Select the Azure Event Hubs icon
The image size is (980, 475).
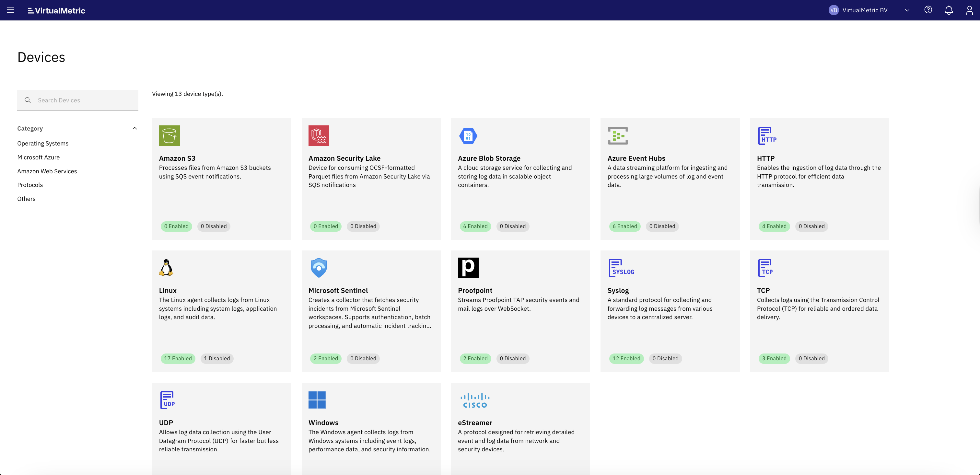click(617, 135)
